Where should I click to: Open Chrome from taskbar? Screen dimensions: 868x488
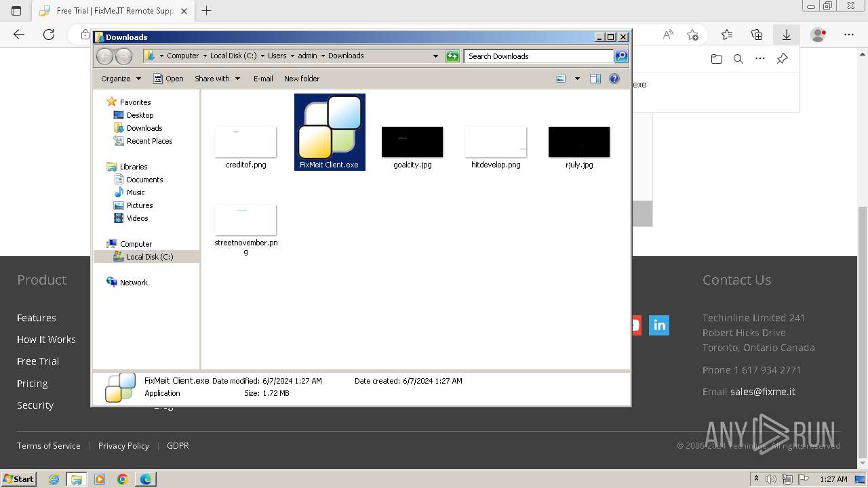(123, 479)
